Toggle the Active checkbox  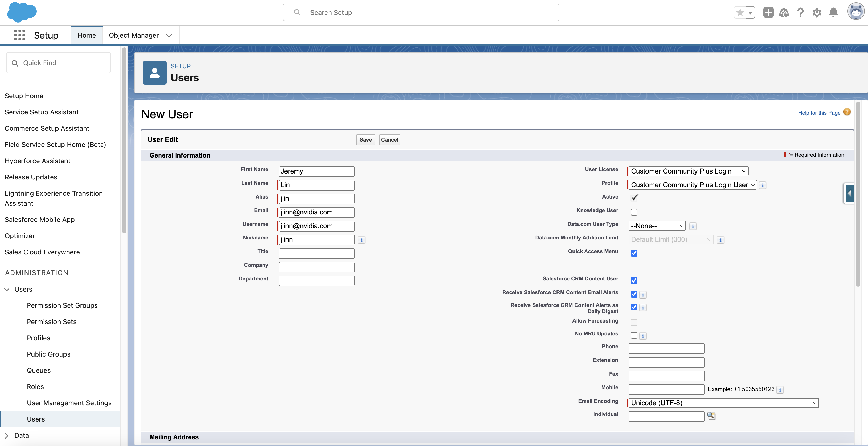(x=634, y=197)
